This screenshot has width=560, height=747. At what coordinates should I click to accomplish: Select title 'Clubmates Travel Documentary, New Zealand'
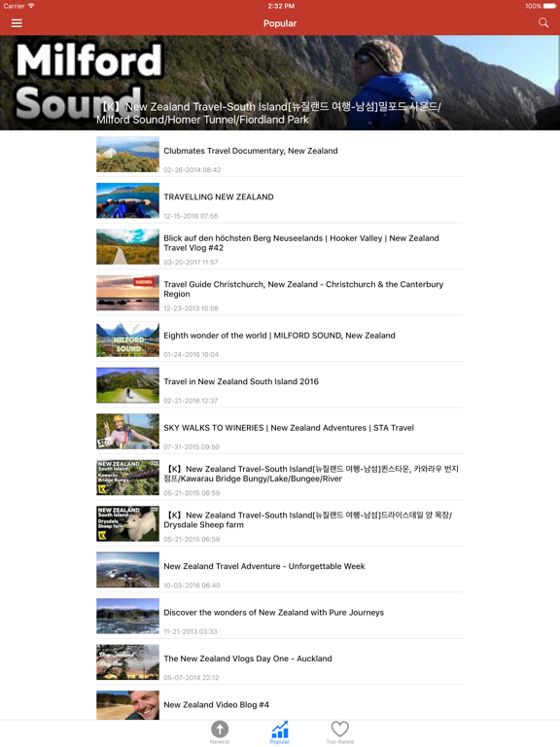251,151
